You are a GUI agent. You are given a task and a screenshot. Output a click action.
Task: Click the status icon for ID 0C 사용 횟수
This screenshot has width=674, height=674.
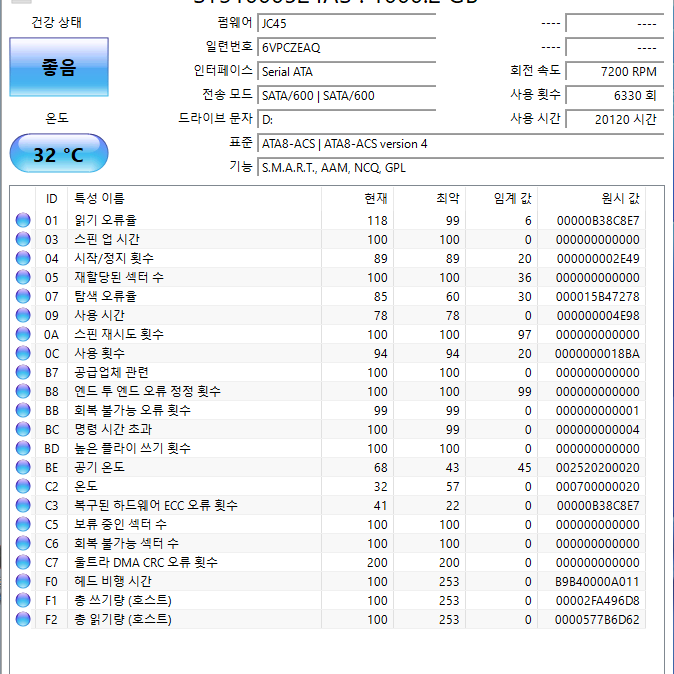23,353
